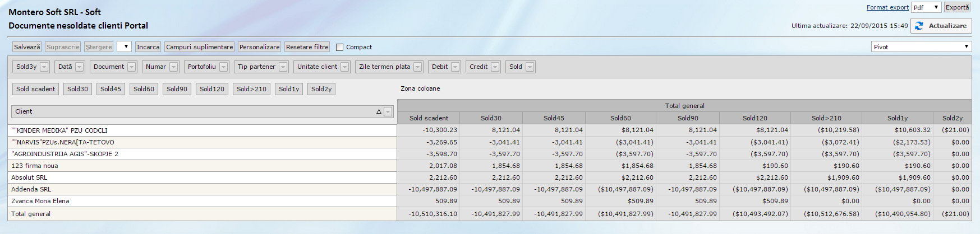Click the Exportă button

tap(957, 7)
